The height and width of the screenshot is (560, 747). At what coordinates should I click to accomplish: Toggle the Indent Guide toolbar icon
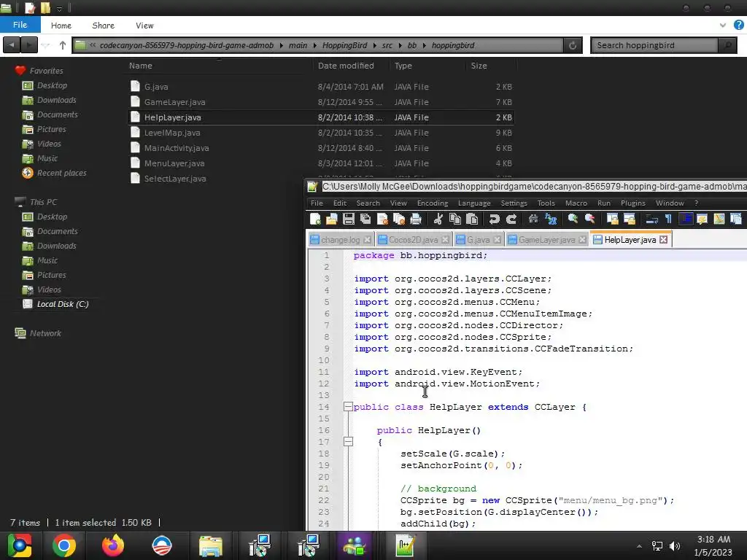(x=686, y=219)
